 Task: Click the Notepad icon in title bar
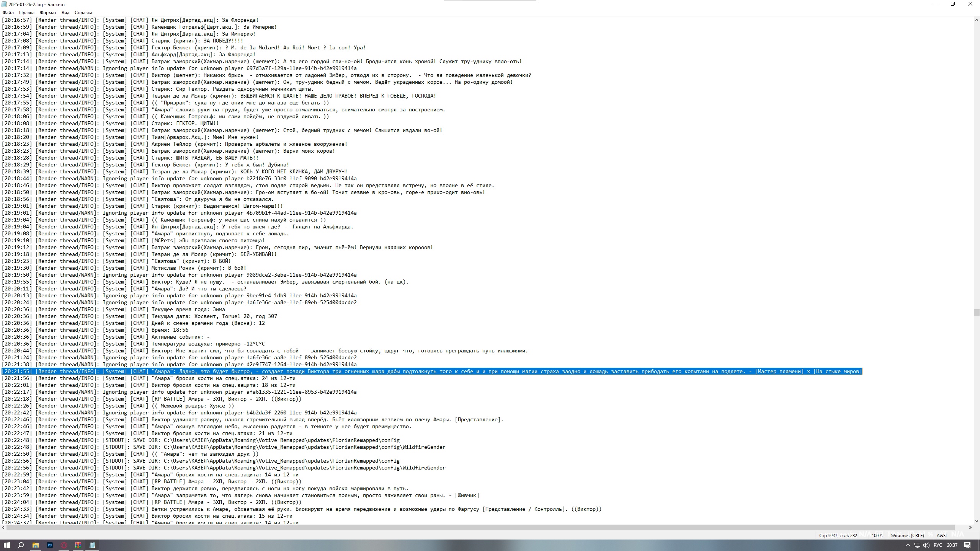pyautogui.click(x=4, y=4)
